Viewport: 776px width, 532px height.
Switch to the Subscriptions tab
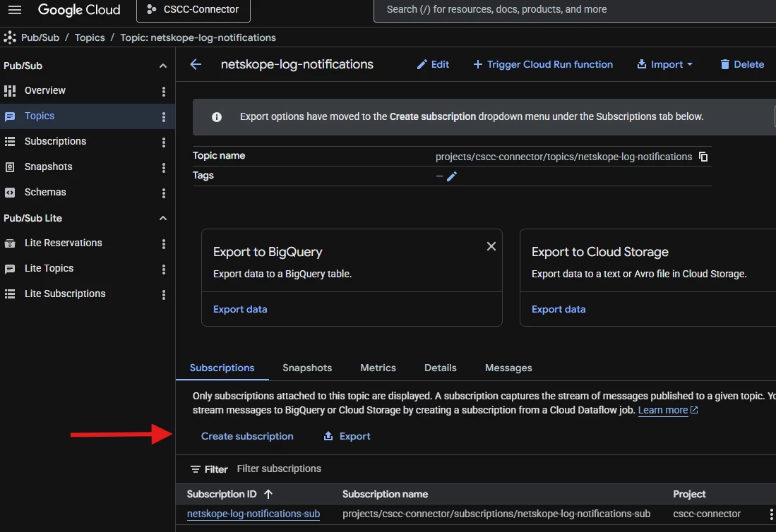[x=222, y=368]
